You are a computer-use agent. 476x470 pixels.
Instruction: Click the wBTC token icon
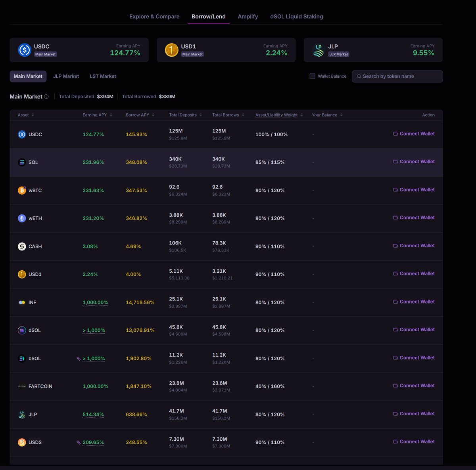[22, 190]
